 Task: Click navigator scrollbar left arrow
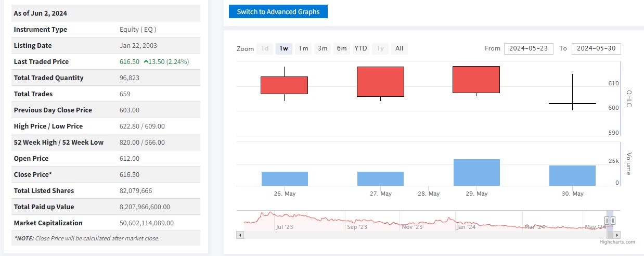(x=240, y=235)
